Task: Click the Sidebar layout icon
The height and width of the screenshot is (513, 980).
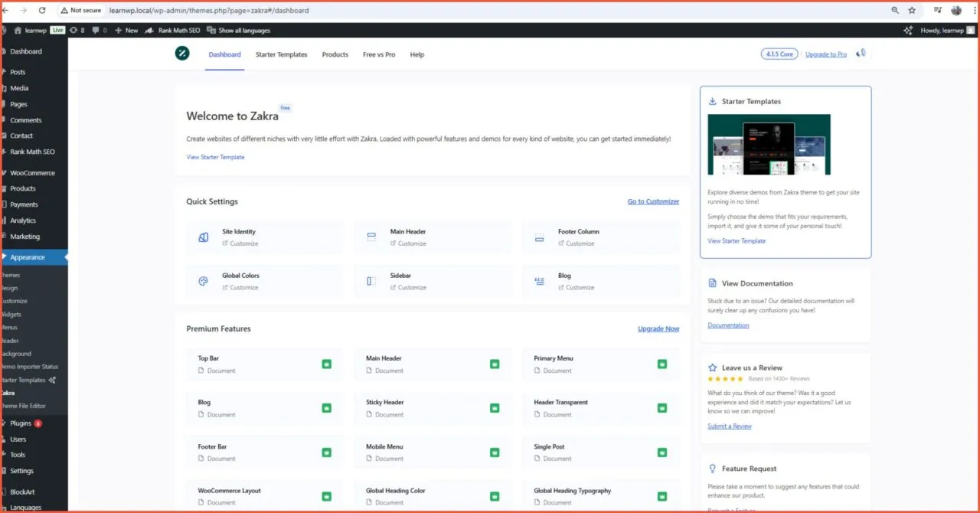Action: tap(371, 281)
